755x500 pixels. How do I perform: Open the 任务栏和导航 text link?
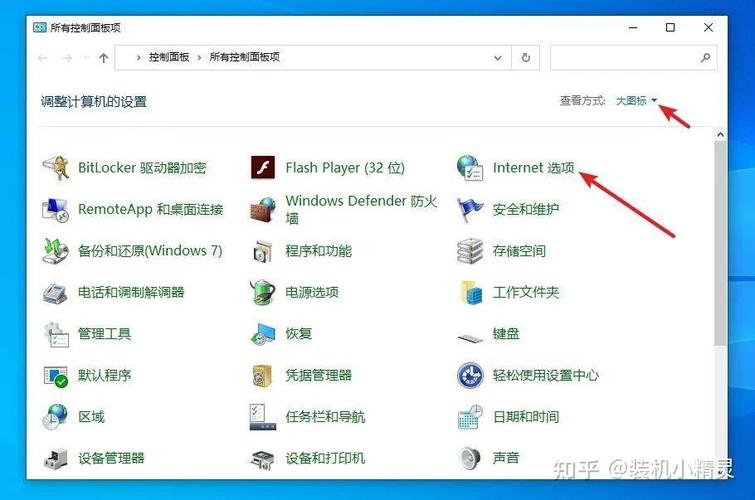click(325, 417)
